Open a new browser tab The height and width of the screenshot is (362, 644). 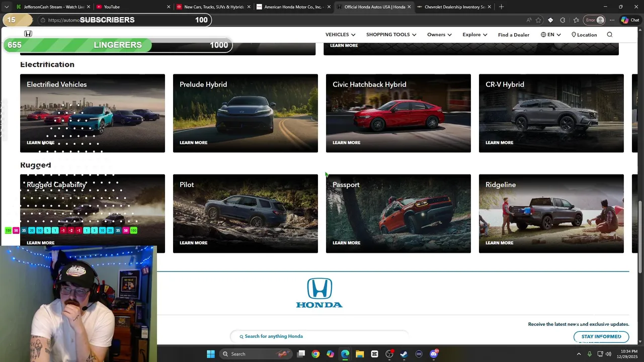click(501, 7)
